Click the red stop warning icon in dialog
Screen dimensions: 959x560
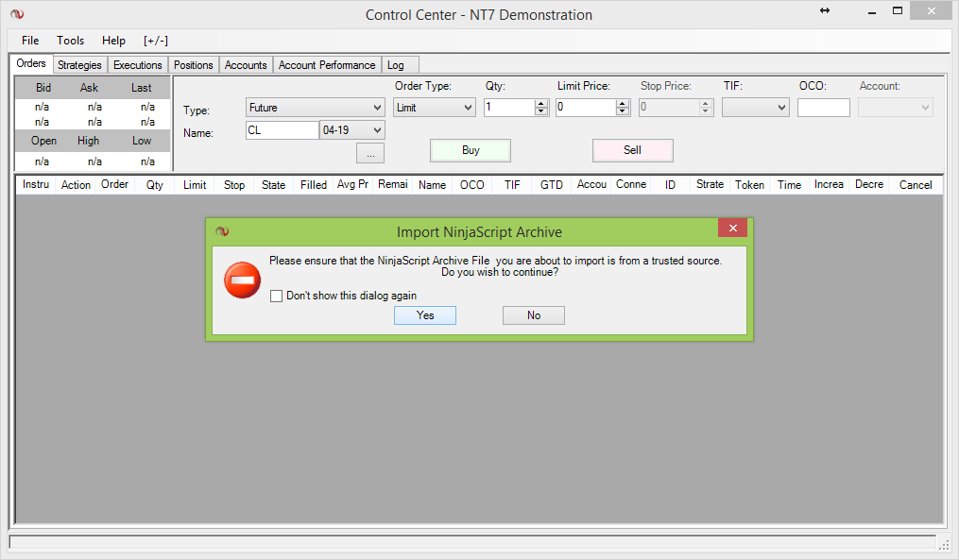click(242, 280)
